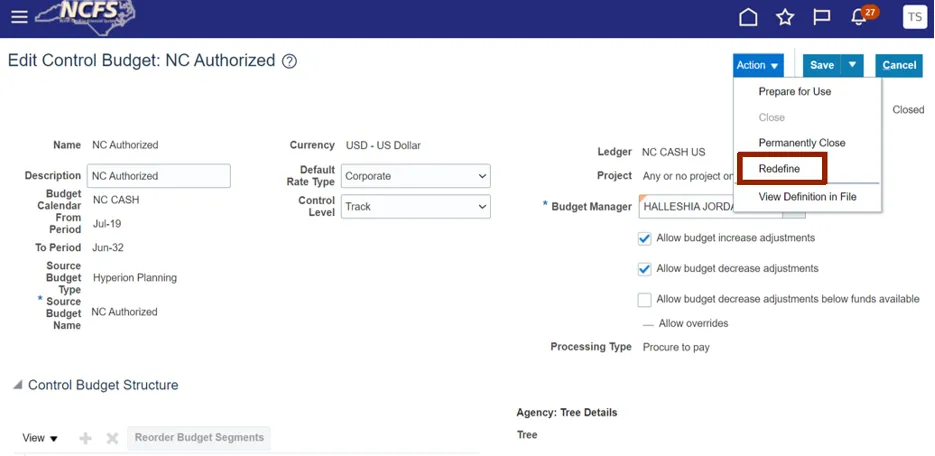Click the Reorder Budget Segments button
The width and height of the screenshot is (935, 456).
coord(199,438)
